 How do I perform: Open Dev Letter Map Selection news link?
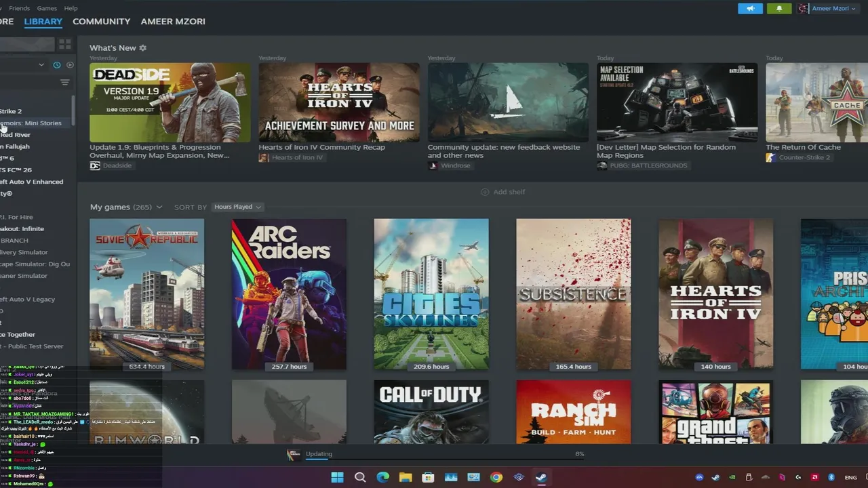tap(666, 151)
